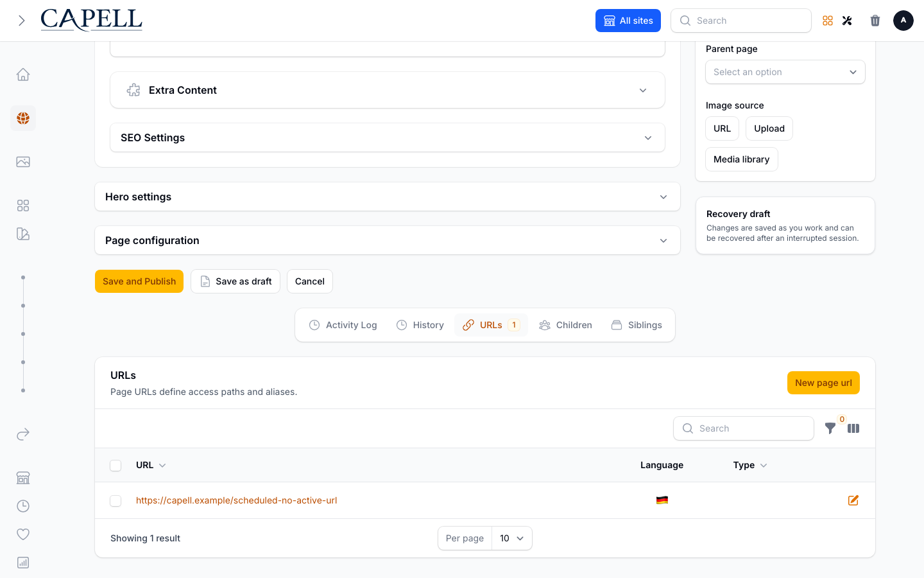Viewport: 924px width, 578px height.
Task: Open the Home icon in sidebar
Action: pos(23,74)
